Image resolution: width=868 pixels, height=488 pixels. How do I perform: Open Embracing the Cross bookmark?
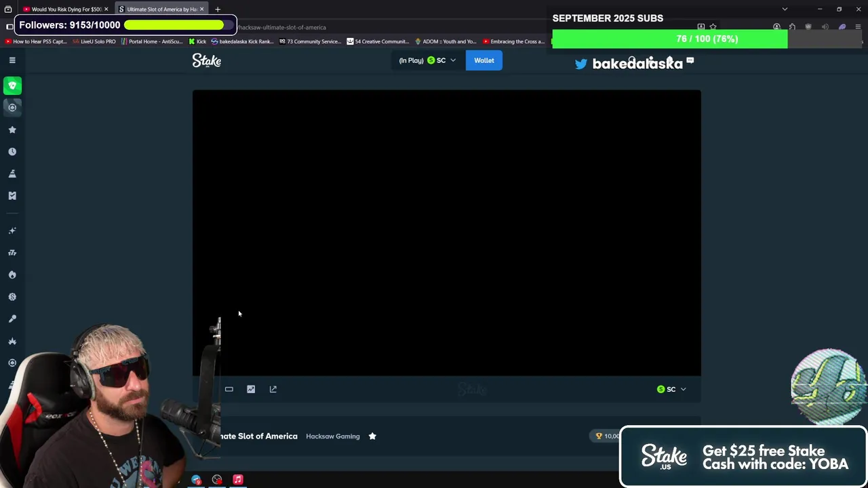tap(513, 41)
